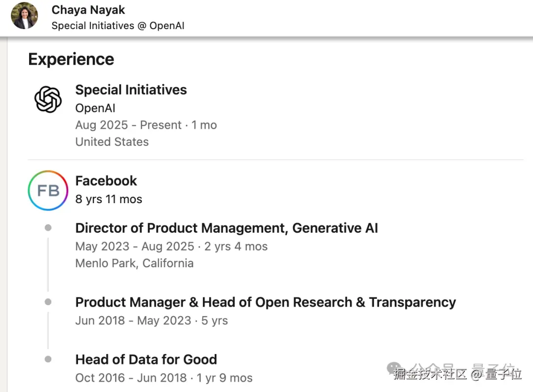533x392 pixels.
Task: Open the Special Initiatives job title
Action: [x=131, y=90]
